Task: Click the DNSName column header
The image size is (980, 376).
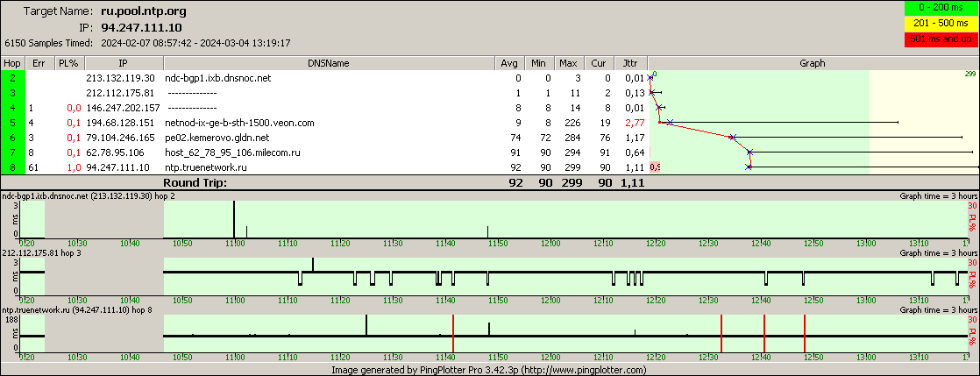Action: pyautogui.click(x=329, y=63)
